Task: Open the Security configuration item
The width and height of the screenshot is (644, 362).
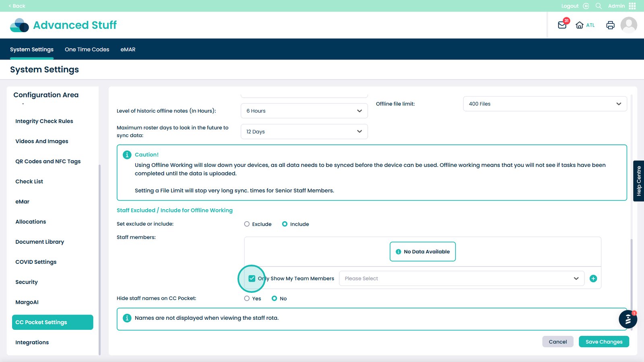Action: [27, 282]
